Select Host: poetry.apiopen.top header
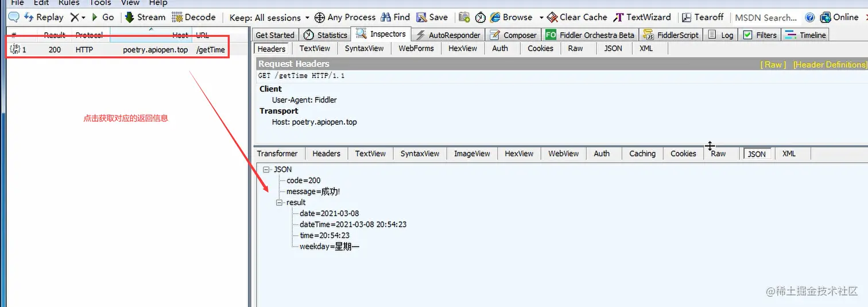 pyautogui.click(x=315, y=122)
